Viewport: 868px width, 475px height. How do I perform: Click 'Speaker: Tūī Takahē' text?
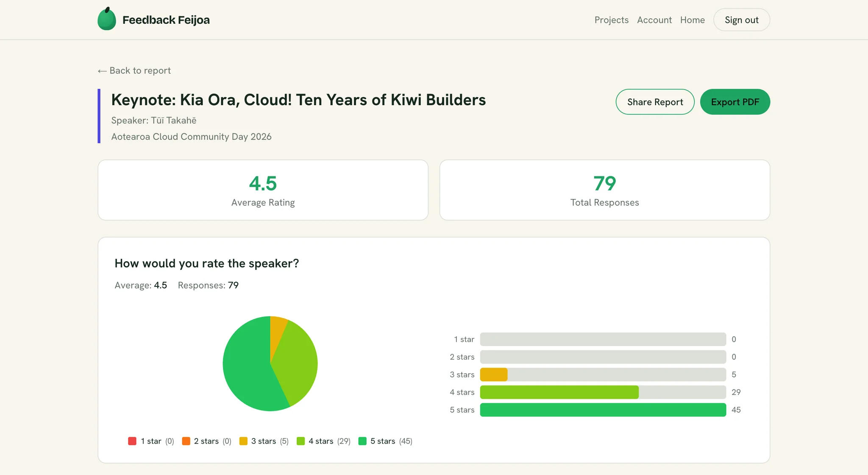154,120
